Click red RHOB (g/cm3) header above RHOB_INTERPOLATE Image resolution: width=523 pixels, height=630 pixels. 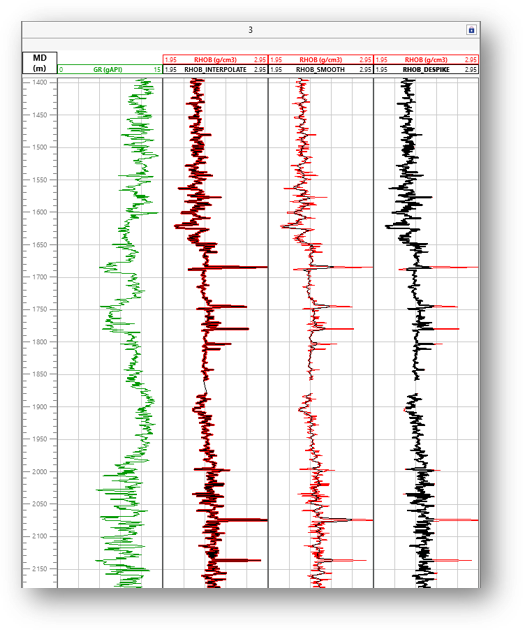(x=215, y=59)
